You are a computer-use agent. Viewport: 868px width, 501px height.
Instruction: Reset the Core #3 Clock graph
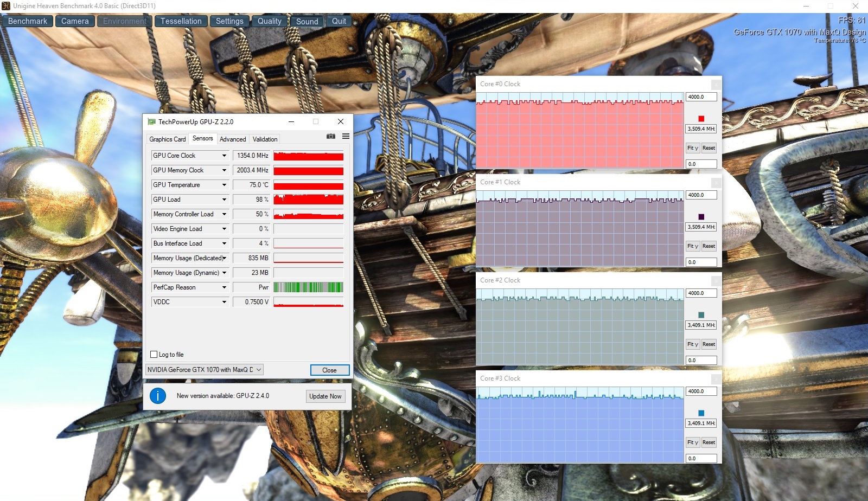[x=709, y=442]
